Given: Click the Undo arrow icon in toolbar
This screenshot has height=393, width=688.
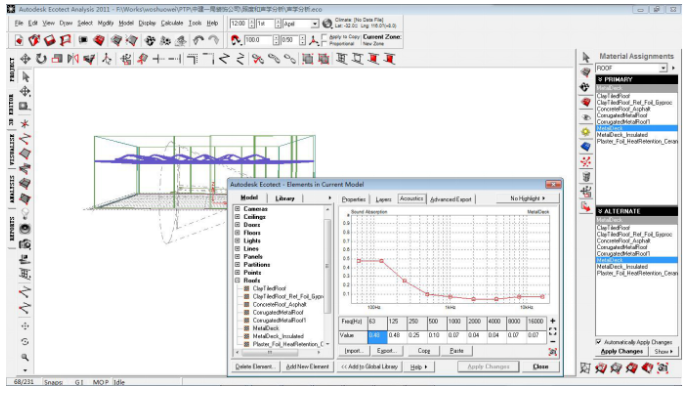Looking at the screenshot, I should click(198, 40).
